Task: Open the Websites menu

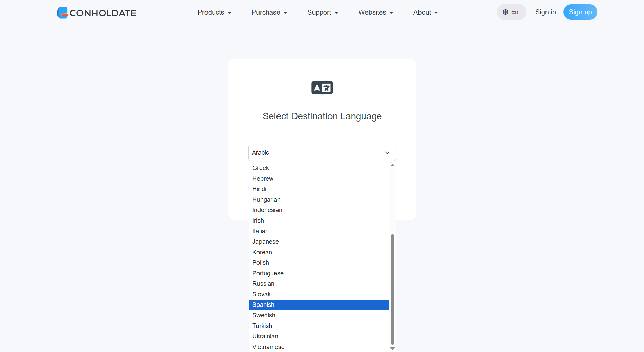Action: [x=376, y=12]
